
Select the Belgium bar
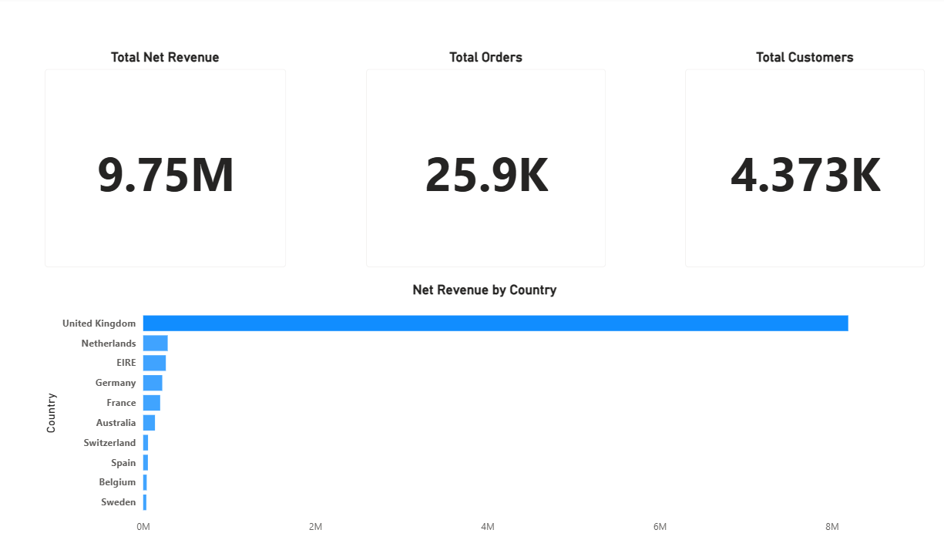145,481
